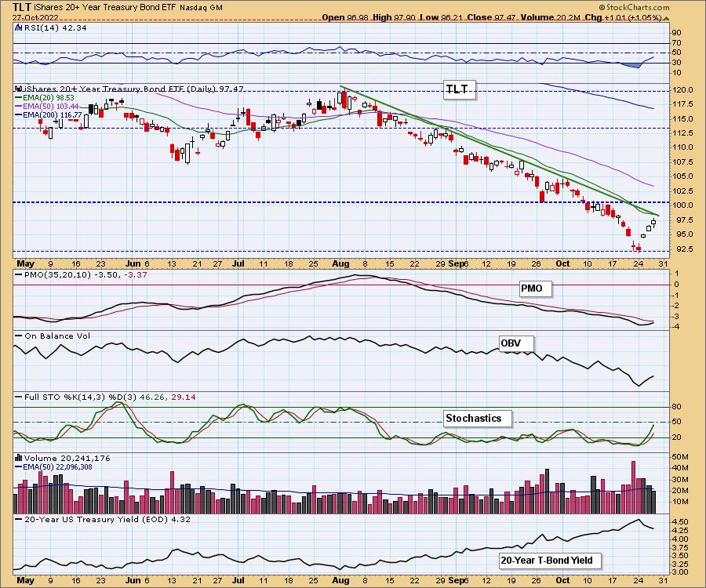Click the Open 96.98 value
Image resolution: width=706 pixels, height=588 pixels.
[x=345, y=17]
